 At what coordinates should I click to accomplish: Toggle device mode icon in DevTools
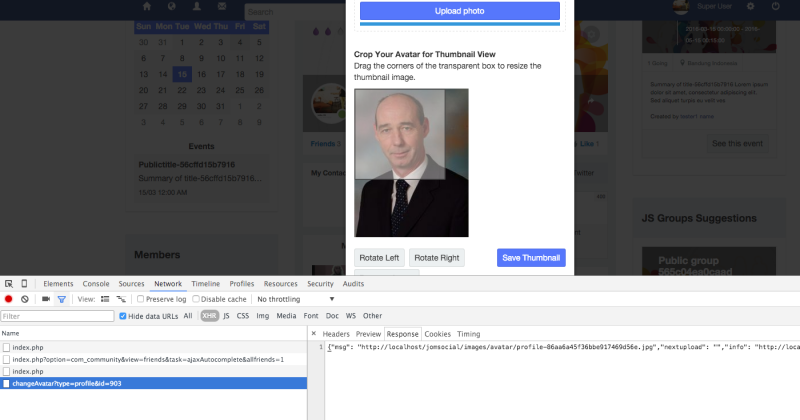point(24,284)
